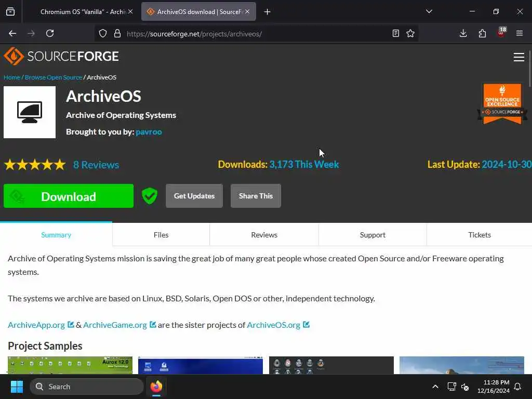Open the 8 Reviews link

tap(96, 165)
